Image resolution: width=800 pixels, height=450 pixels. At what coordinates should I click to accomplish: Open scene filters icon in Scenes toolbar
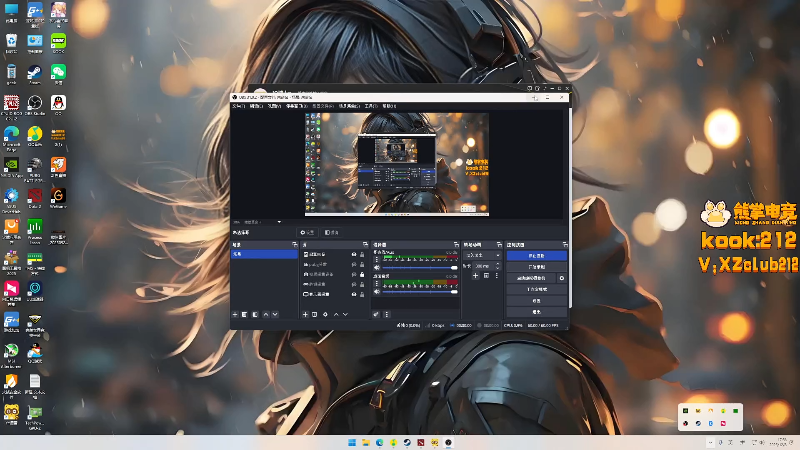tap(255, 314)
